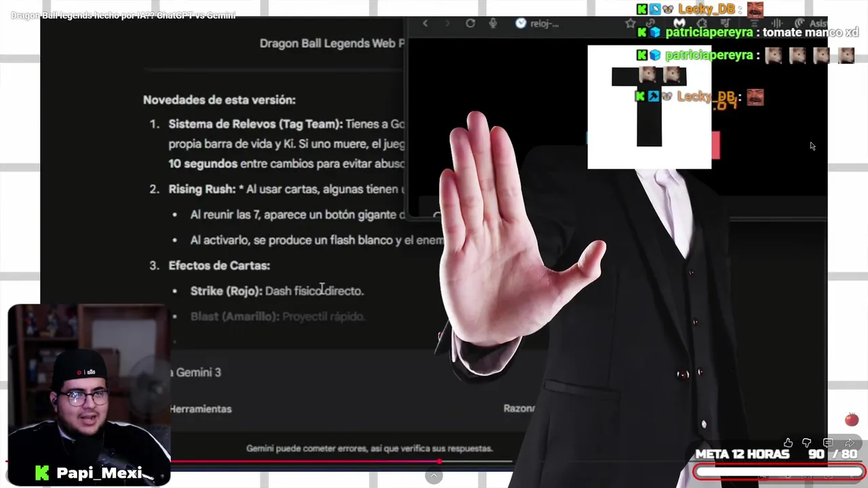Screen dimensions: 868x488
Task: Expand the video panel with the up chevron
Action: [434, 476]
